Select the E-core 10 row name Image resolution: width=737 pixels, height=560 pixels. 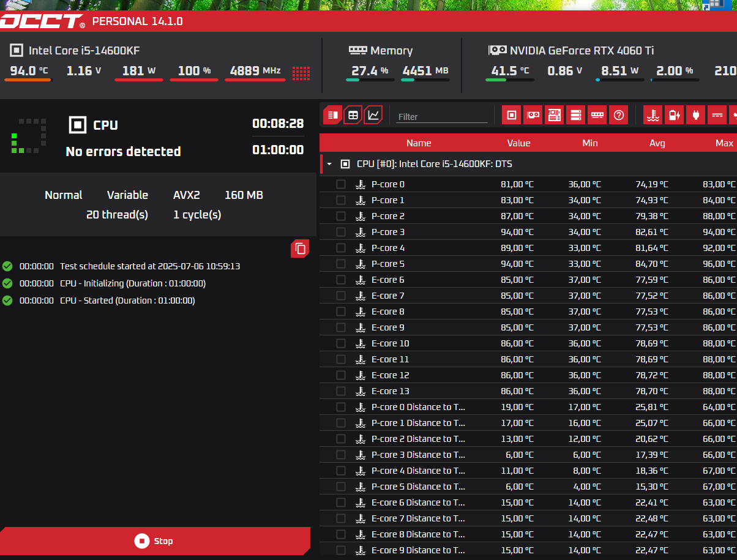(x=391, y=343)
